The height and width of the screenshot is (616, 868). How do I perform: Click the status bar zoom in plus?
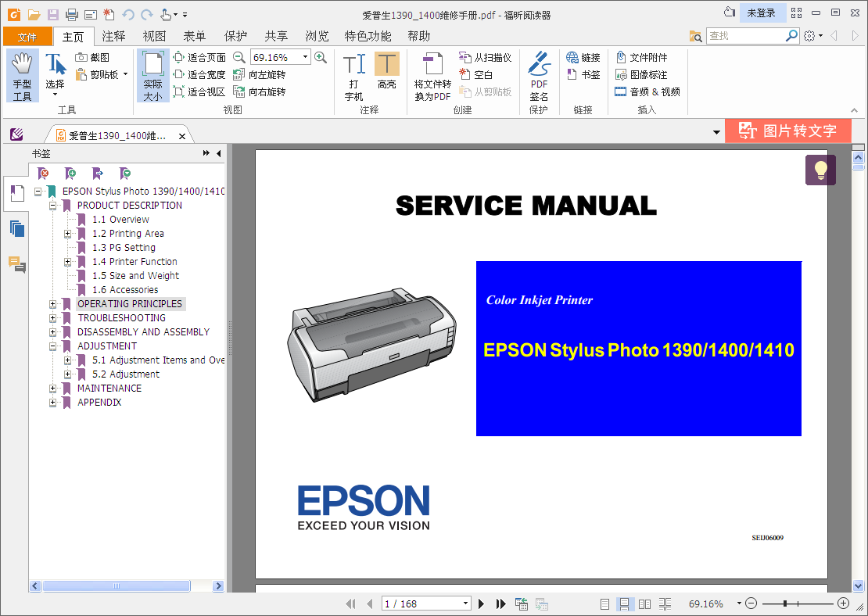pyautogui.click(x=843, y=603)
